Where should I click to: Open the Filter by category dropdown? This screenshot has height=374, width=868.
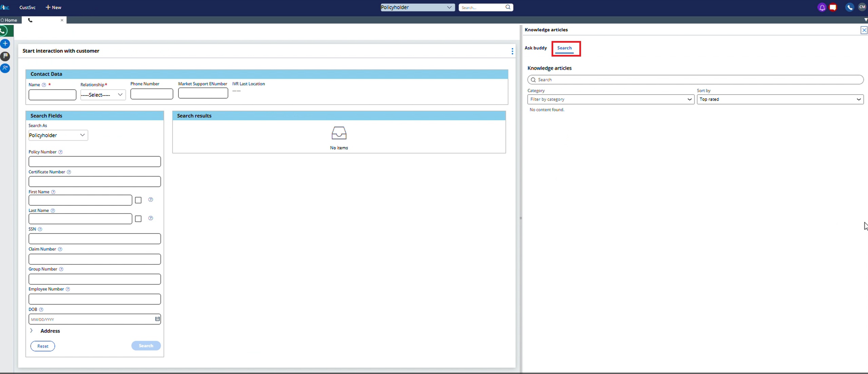pyautogui.click(x=611, y=99)
